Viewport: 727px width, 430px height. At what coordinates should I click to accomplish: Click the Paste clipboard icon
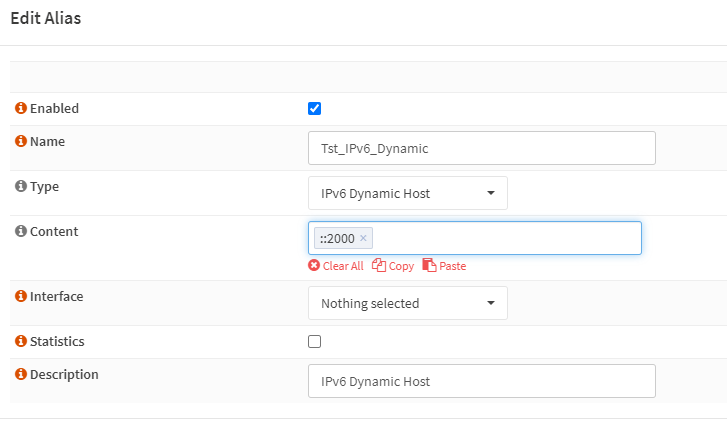click(x=429, y=266)
